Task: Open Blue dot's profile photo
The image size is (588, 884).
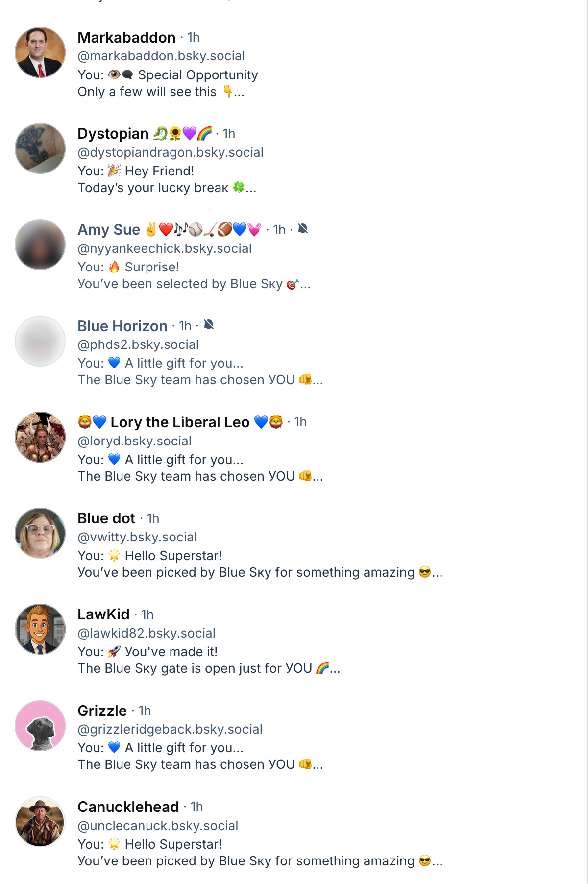Action: (x=40, y=533)
